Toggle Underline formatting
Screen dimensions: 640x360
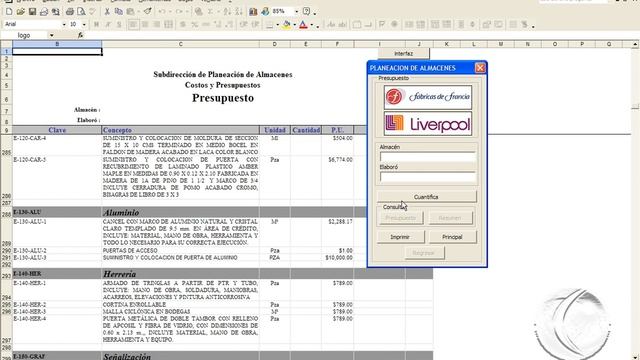(x=119, y=24)
